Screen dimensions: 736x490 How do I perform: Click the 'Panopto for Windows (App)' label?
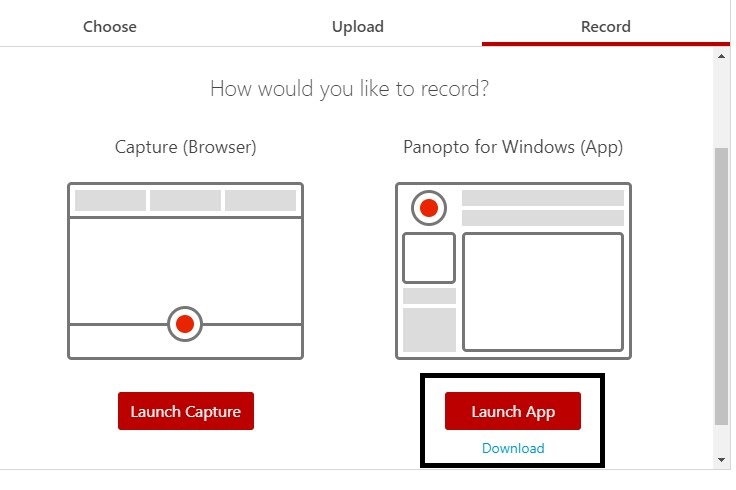click(513, 147)
